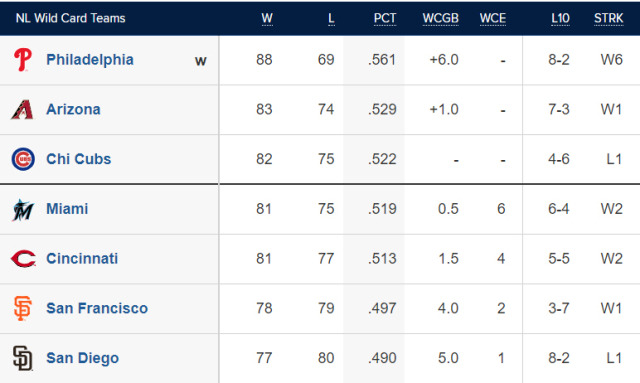Open the Chi Cubs team link
Image resolution: width=640 pixels, height=383 pixels.
78,159
